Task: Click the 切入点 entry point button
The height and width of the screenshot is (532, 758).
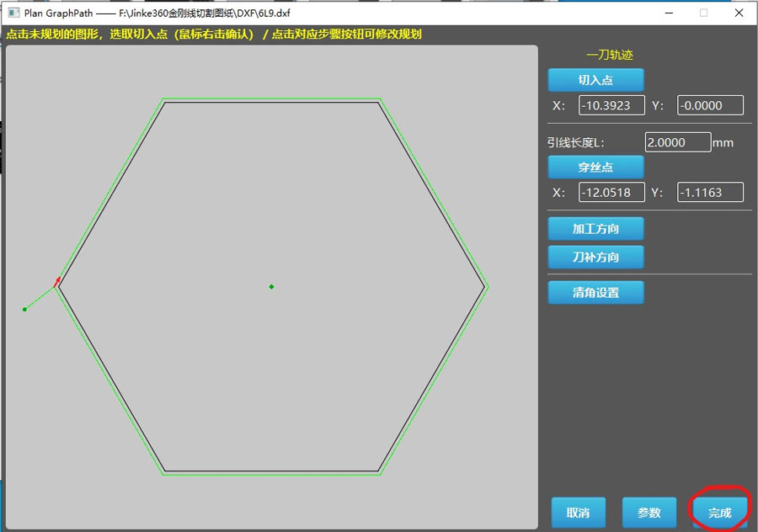Action: pyautogui.click(x=595, y=80)
